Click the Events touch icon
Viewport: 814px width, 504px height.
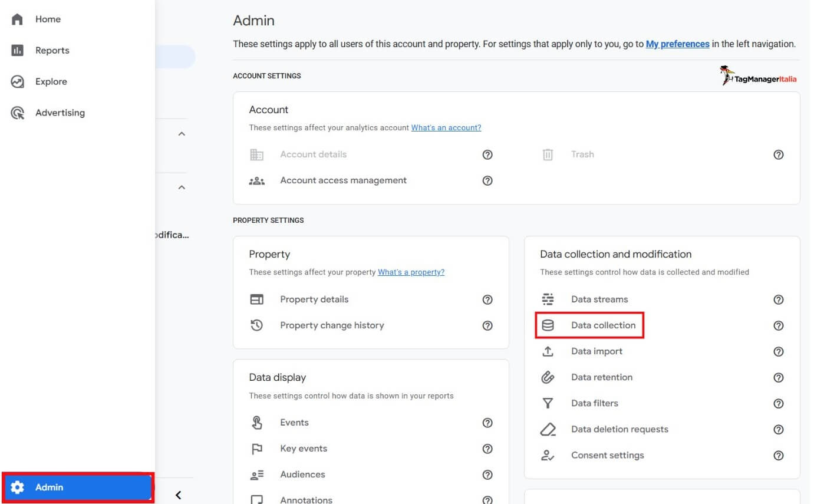coord(256,423)
